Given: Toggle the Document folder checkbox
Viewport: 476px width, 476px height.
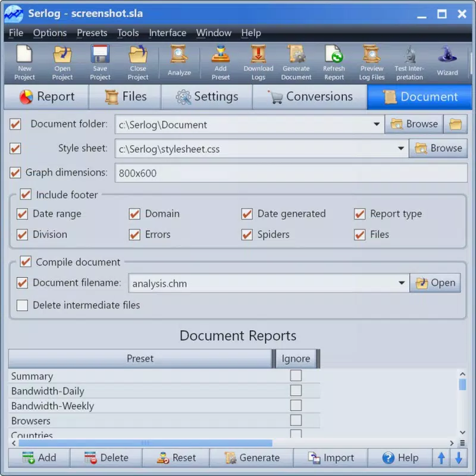Looking at the screenshot, I should (15, 124).
